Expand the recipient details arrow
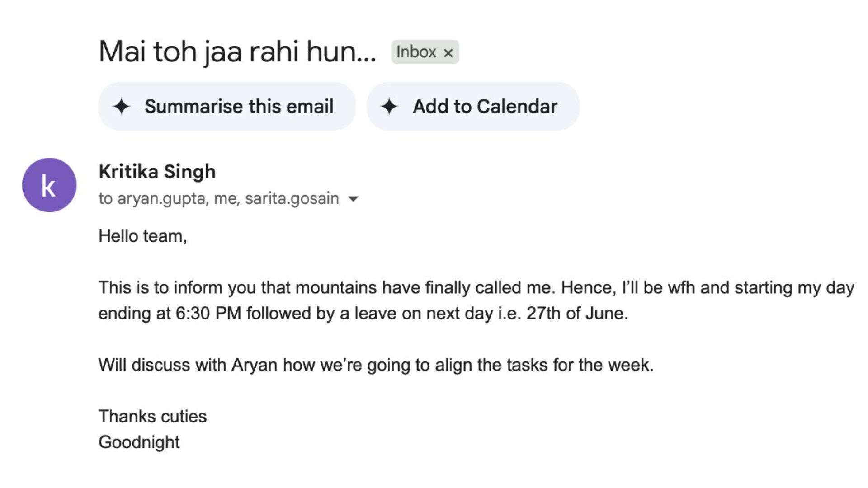This screenshot has width=868, height=488. 354,199
